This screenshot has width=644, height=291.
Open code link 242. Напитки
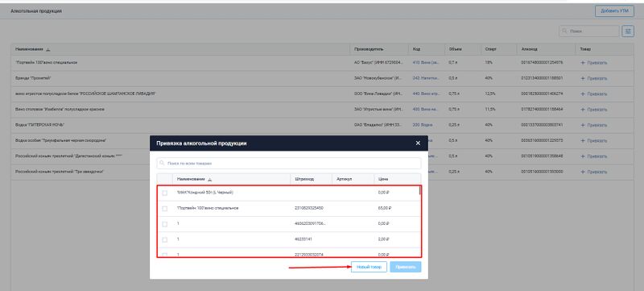[426, 77]
